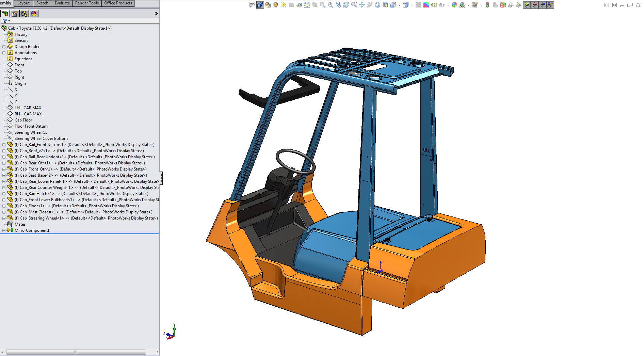Click the Edit Appearance color ball icon

coord(454,5)
